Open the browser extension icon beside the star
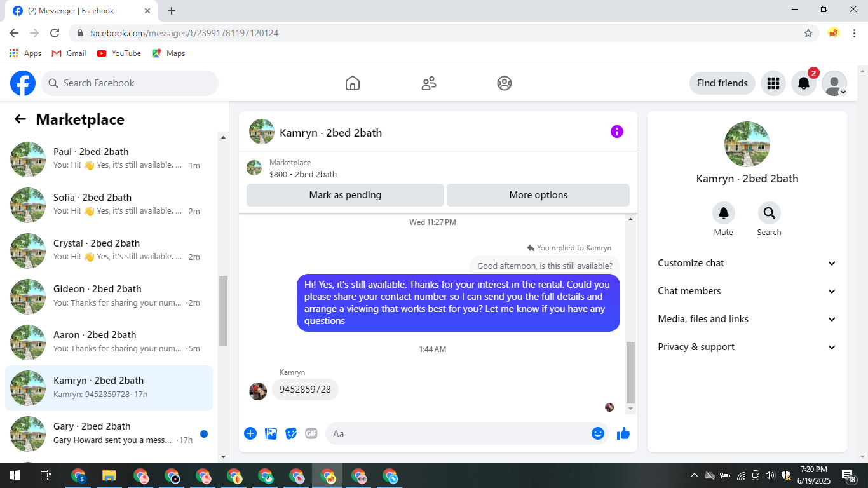The image size is (868, 488). [x=834, y=33]
